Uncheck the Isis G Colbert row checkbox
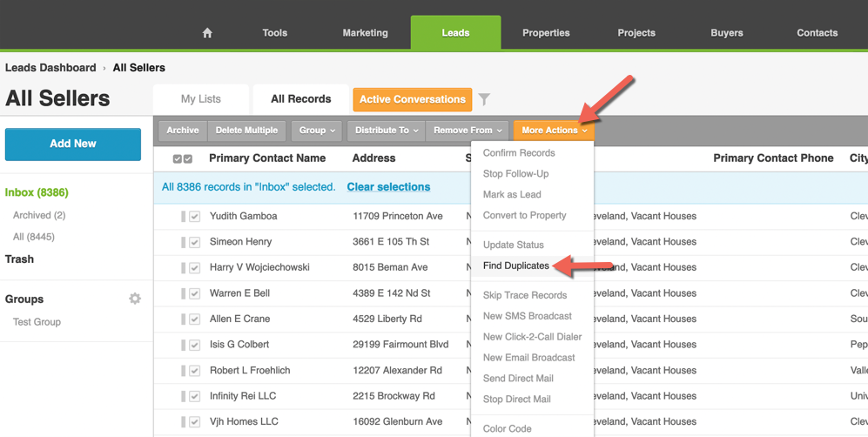 194,345
